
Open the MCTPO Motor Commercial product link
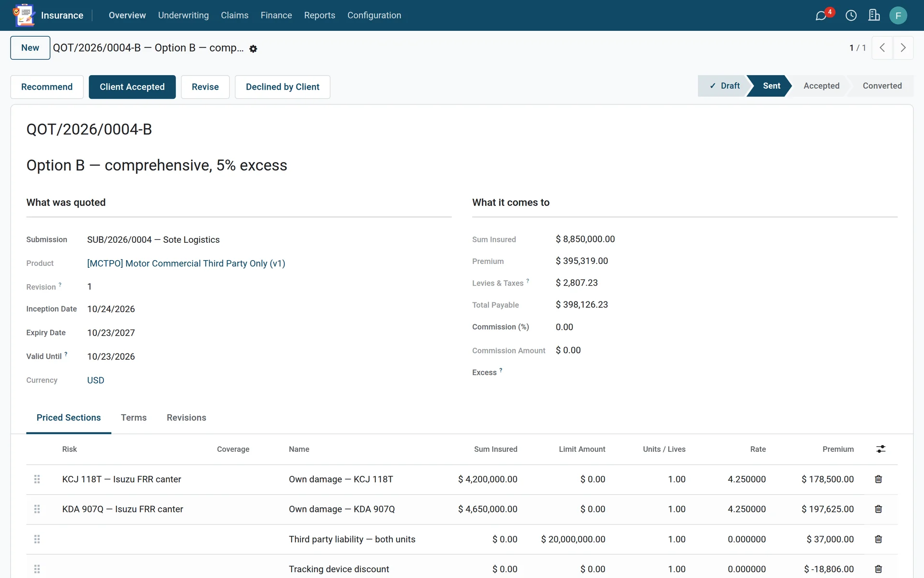click(x=186, y=263)
